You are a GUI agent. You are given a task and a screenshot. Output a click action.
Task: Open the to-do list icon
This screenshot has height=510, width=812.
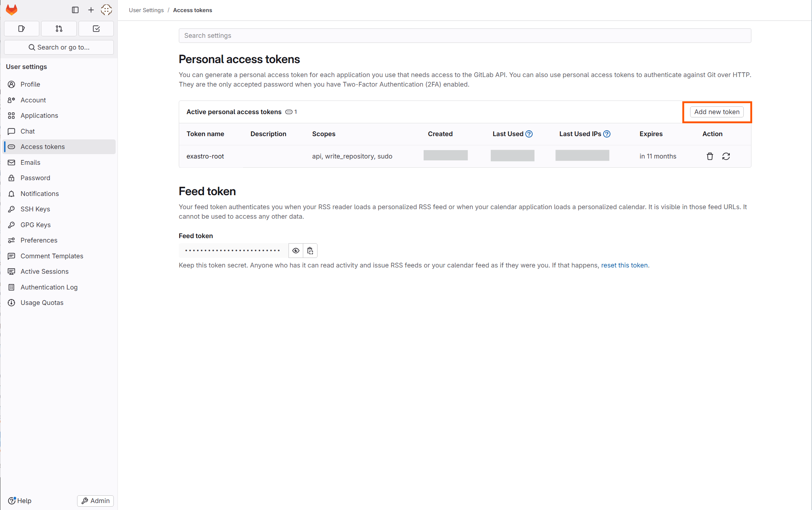(x=96, y=29)
